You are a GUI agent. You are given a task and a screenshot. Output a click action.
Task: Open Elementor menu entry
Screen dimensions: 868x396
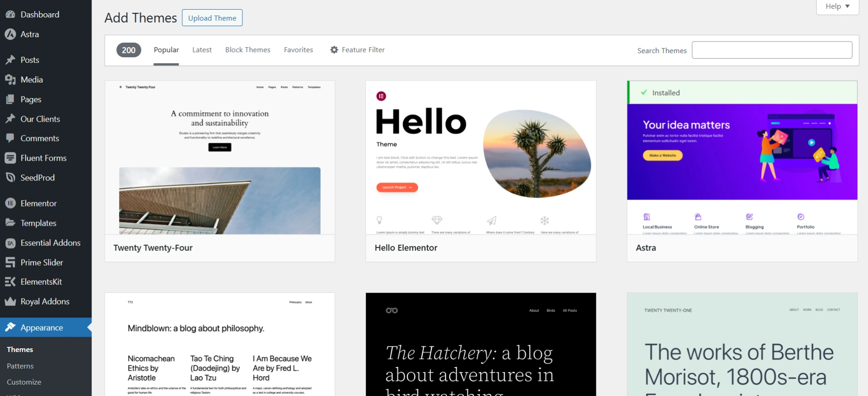(38, 203)
